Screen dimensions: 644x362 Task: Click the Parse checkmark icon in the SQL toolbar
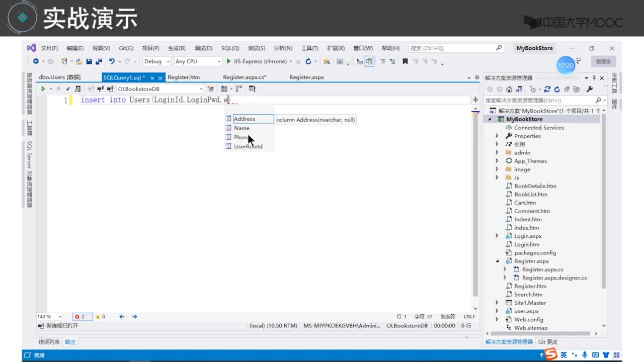click(68, 89)
